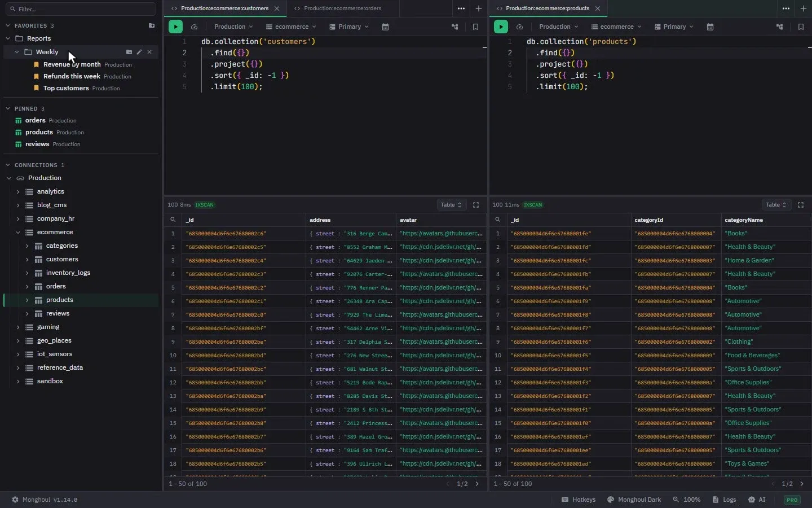The width and height of the screenshot is (812, 508).
Task: Collapse the PINNED section
Action: point(8,108)
